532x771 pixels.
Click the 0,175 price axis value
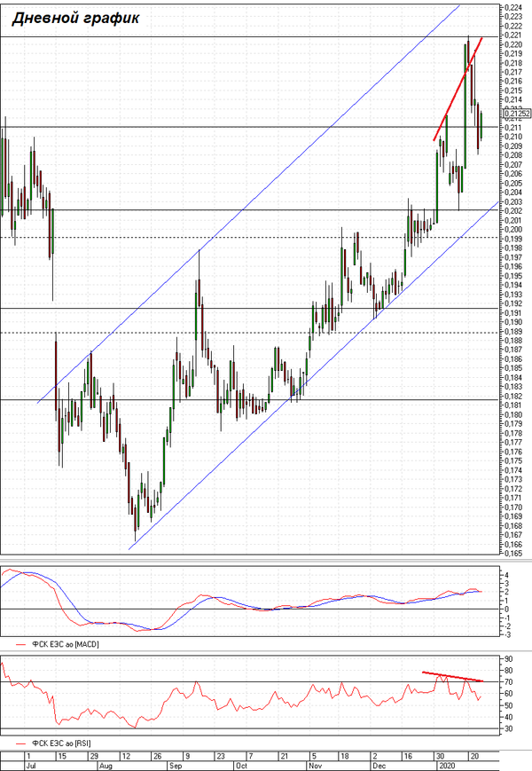(513, 461)
